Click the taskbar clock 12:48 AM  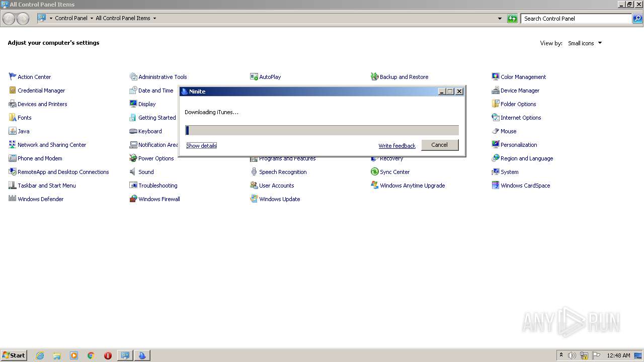pyautogui.click(x=618, y=355)
